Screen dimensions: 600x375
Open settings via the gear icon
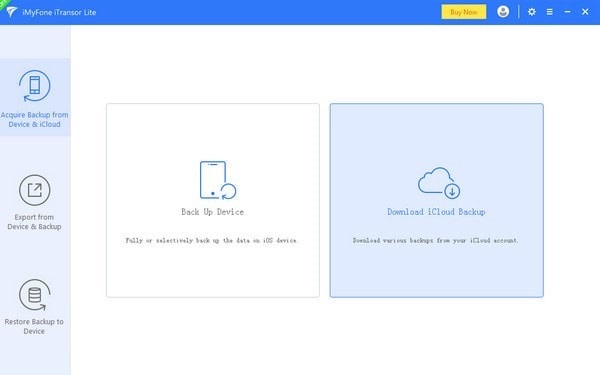532,12
